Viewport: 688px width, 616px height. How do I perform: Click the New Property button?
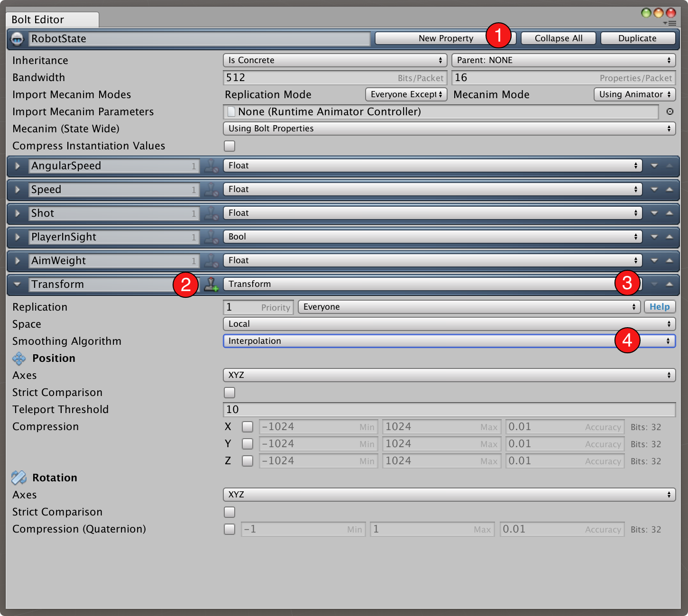pyautogui.click(x=446, y=38)
